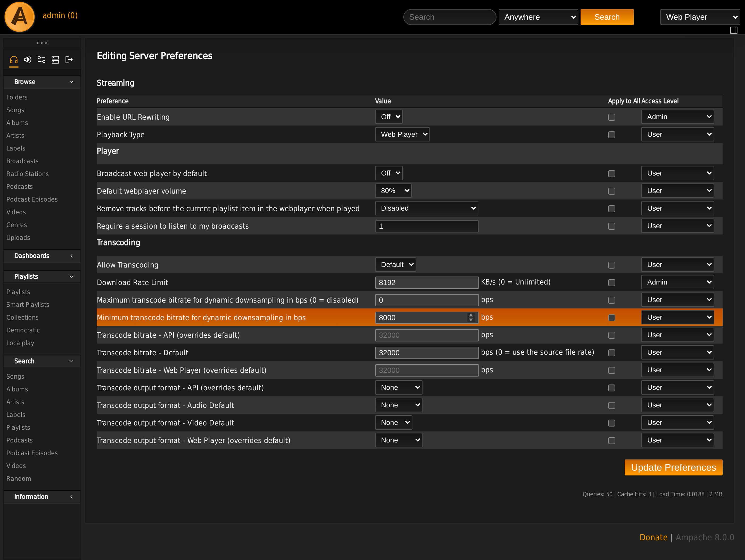The height and width of the screenshot is (560, 745).
Task: Expand the Dashboards section
Action: pyautogui.click(x=42, y=256)
